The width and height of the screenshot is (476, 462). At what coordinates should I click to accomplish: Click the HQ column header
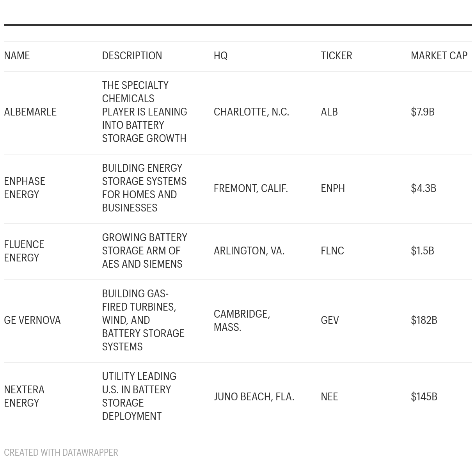pos(220,55)
